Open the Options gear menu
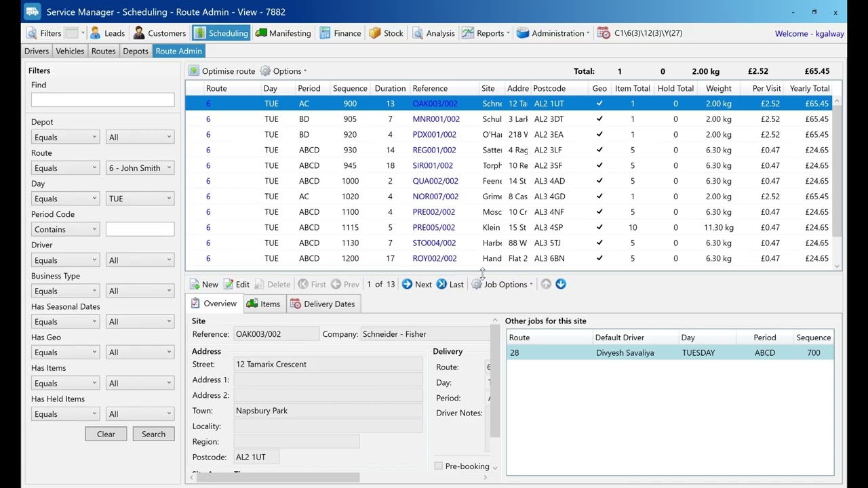Screen dimensions: 868x488 [x=283, y=71]
